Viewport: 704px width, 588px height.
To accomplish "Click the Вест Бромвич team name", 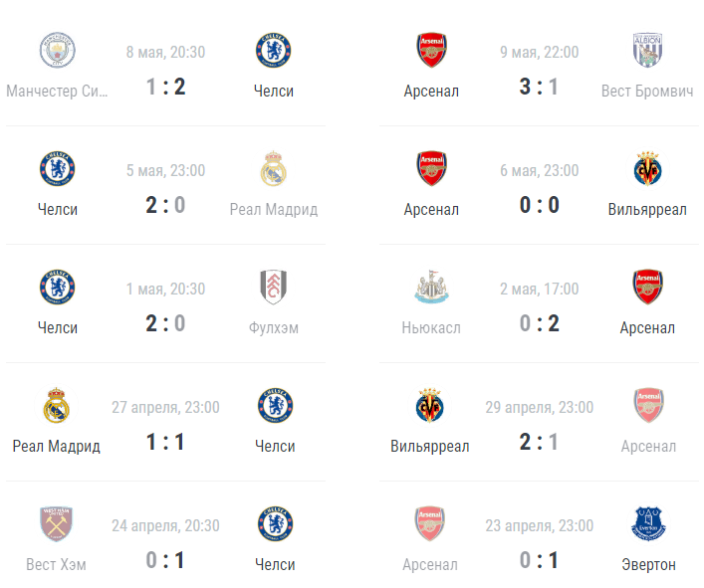I will click(647, 92).
